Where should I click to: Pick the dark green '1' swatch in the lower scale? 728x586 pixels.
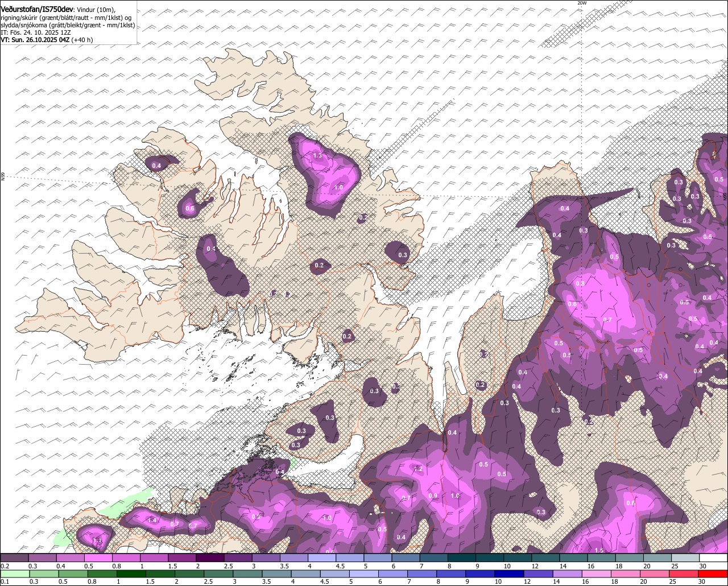coord(131,574)
